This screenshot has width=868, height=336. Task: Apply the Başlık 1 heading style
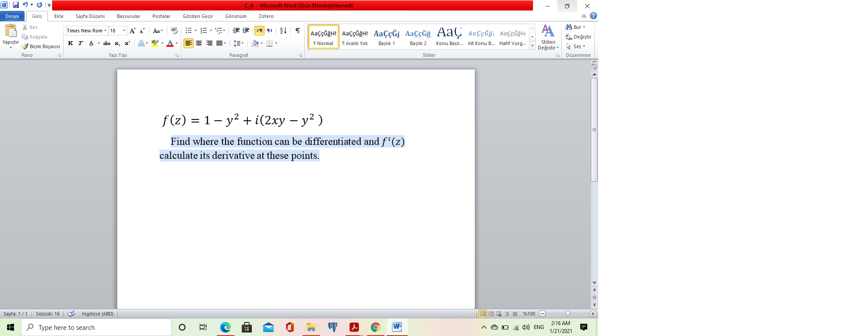(386, 37)
